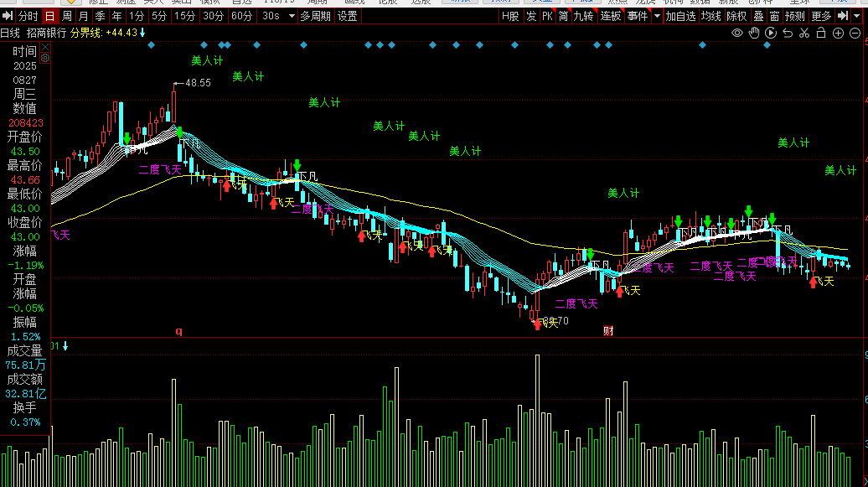Select the 年 yearly period
This screenshot has width=868, height=487.
click(116, 16)
